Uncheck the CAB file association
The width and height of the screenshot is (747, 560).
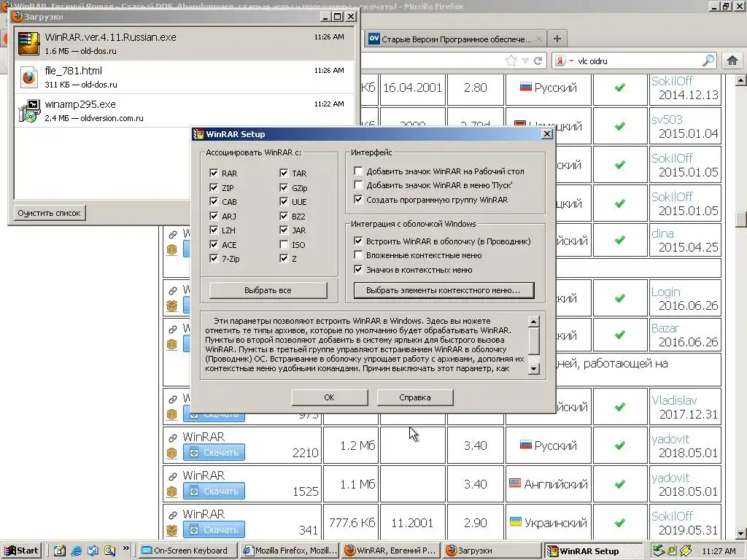click(x=214, y=201)
